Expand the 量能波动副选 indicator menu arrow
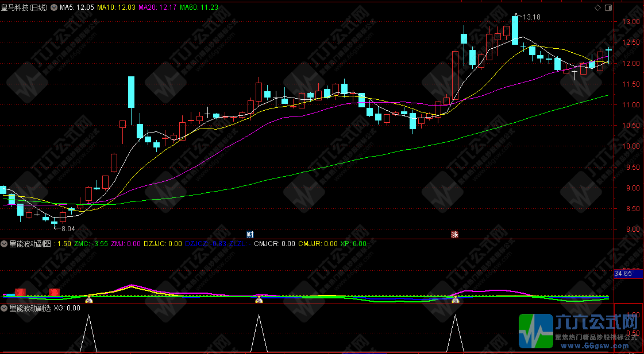The image size is (644, 354). 5,308
